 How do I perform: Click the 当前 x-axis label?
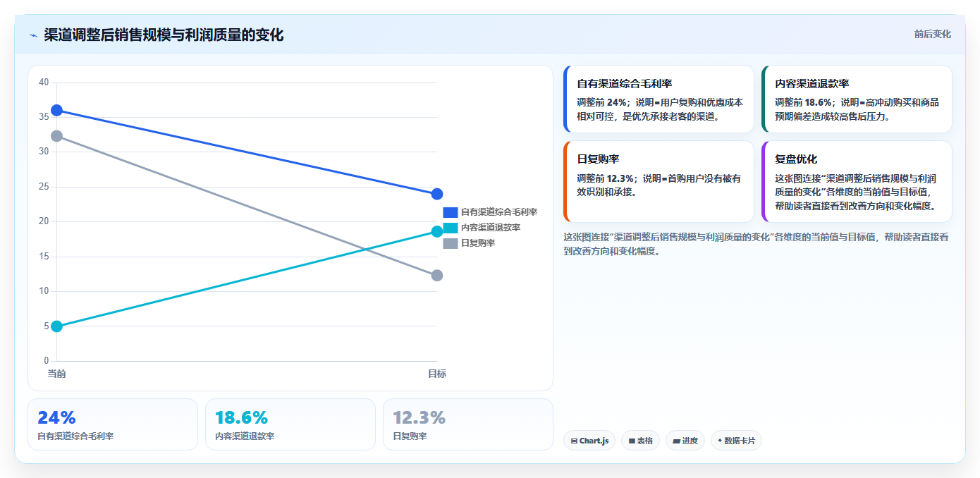[x=56, y=374]
